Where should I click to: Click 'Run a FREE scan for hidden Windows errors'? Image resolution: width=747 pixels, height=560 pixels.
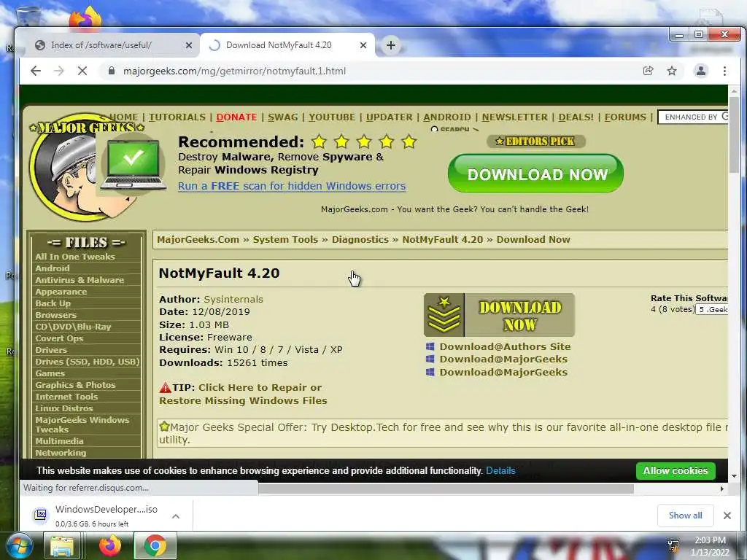292,186
